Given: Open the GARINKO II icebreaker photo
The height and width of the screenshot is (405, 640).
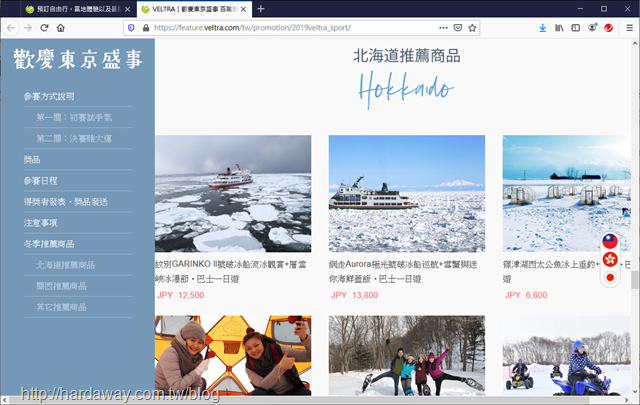Looking at the screenshot, I should [233, 194].
